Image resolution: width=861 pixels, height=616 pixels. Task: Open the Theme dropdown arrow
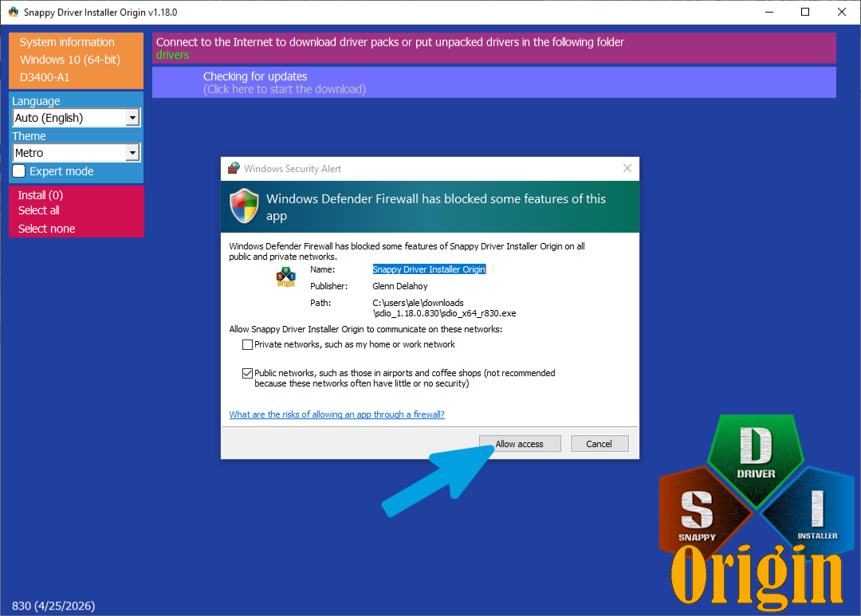(x=132, y=153)
